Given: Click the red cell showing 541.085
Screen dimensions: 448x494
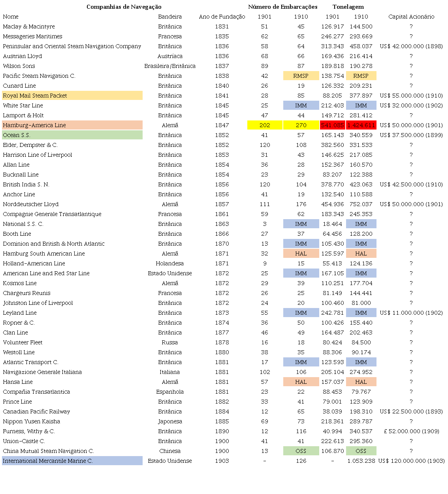Looking at the screenshot, I should (x=332, y=125).
